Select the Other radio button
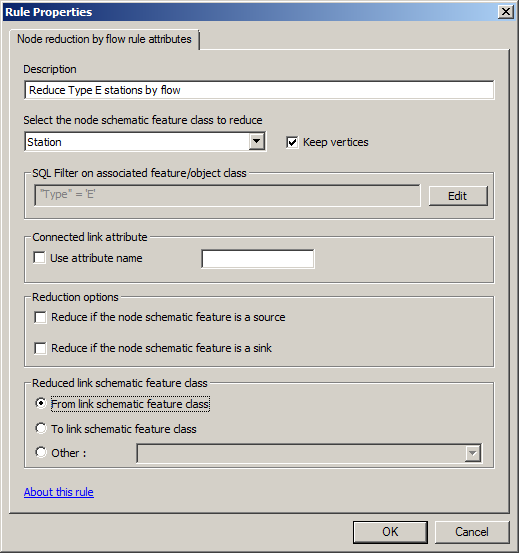 pos(41,452)
